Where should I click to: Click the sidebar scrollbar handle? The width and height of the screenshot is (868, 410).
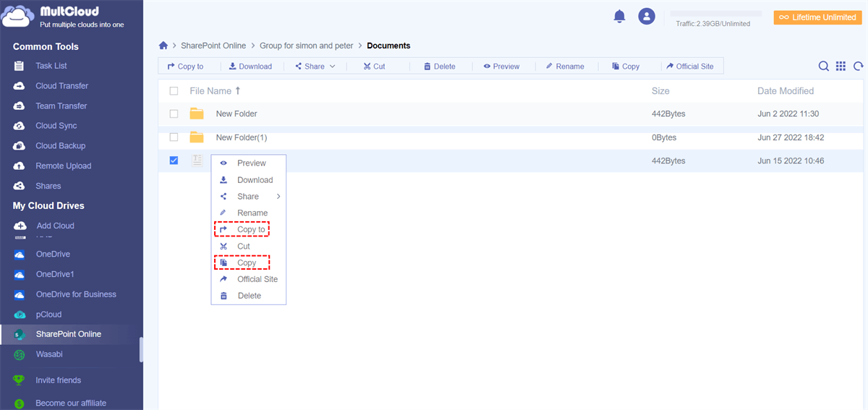click(x=141, y=349)
